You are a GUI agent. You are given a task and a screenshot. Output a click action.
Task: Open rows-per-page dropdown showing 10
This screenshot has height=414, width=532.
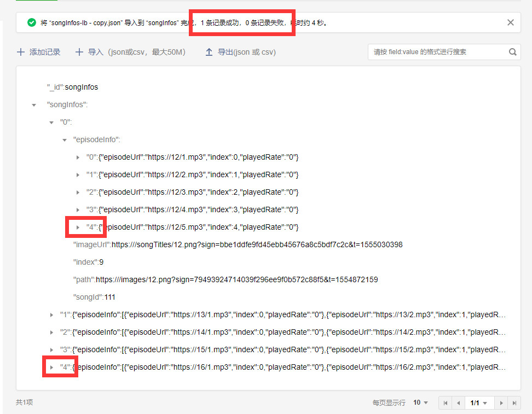coord(420,403)
